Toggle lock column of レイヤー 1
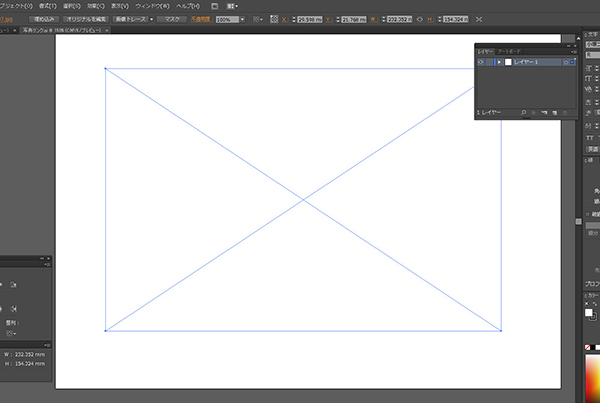600x403 pixels. point(489,62)
